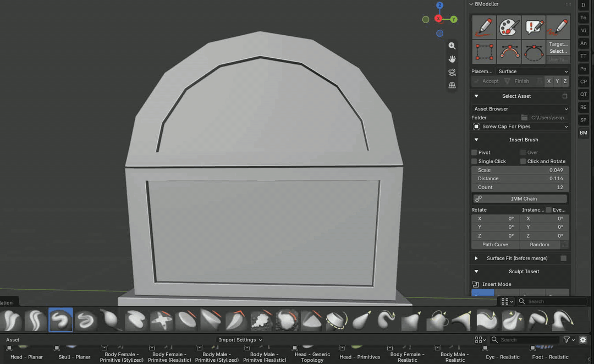Viewport: 594px width, 364px height.
Task: Click the speech bubble with exclamation pencil icon
Action: pos(533,27)
